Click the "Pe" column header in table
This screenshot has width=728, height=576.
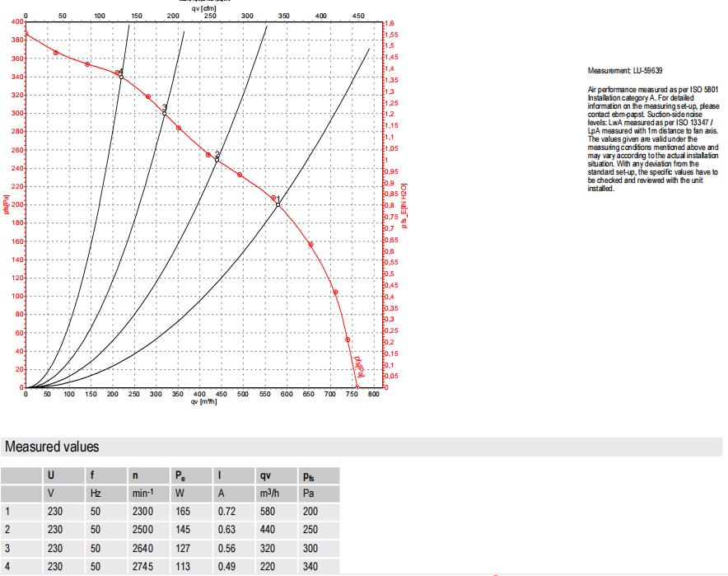180,475
